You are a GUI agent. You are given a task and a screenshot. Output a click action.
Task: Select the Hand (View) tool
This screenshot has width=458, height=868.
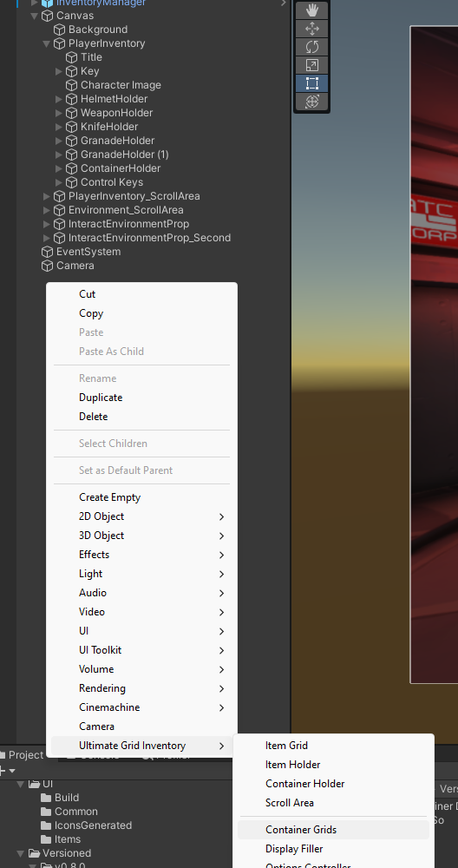pyautogui.click(x=312, y=10)
